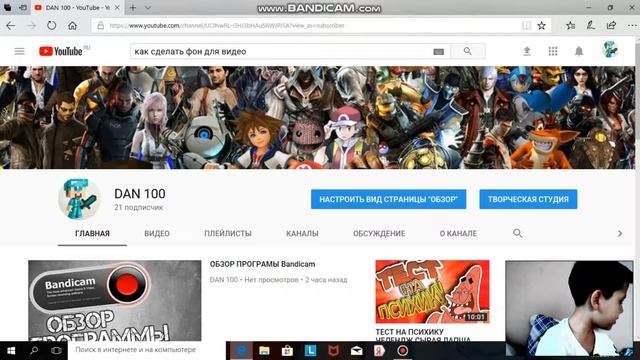
Task: Open the red McAfee icon in the taskbar
Action: [x=333, y=351]
